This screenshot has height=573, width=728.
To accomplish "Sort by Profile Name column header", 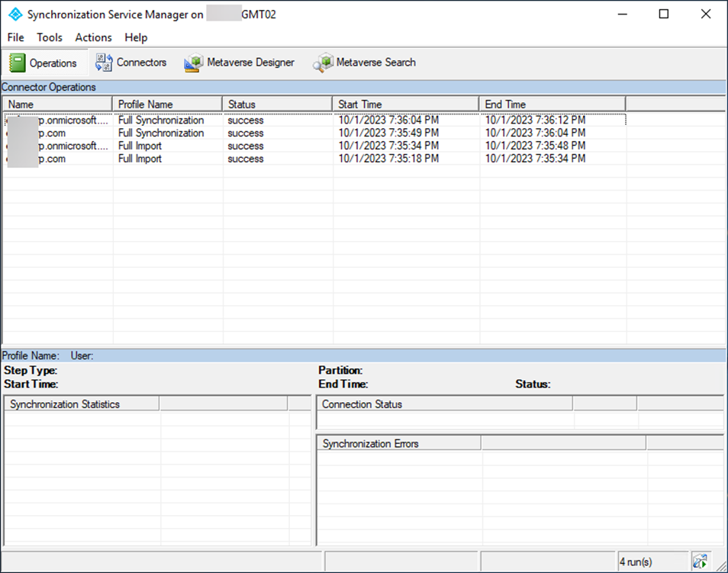I will point(167,104).
